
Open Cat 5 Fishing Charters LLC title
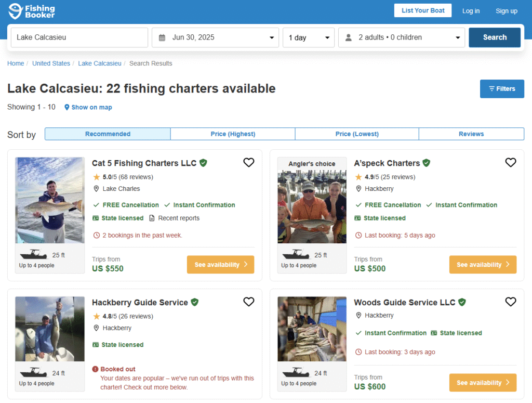click(144, 163)
